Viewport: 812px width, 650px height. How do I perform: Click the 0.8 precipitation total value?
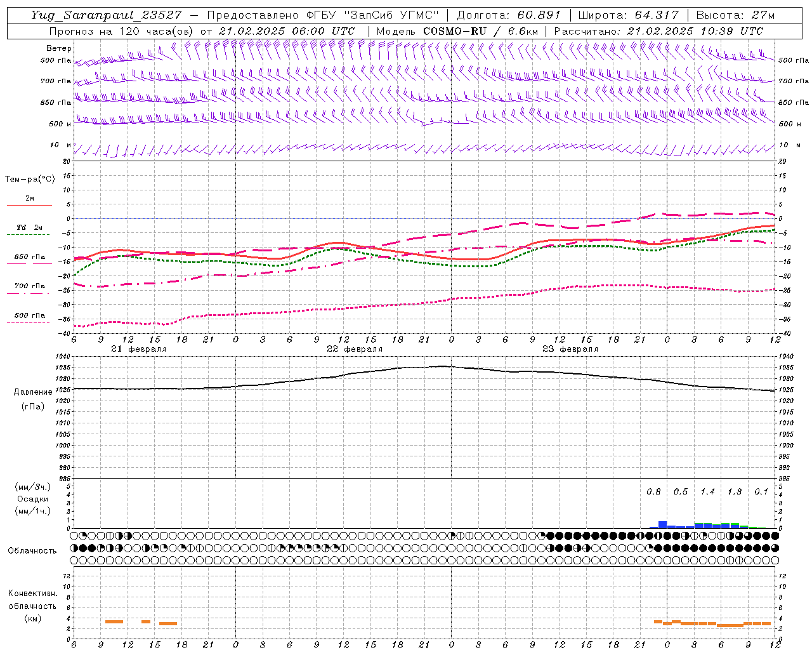click(x=653, y=492)
